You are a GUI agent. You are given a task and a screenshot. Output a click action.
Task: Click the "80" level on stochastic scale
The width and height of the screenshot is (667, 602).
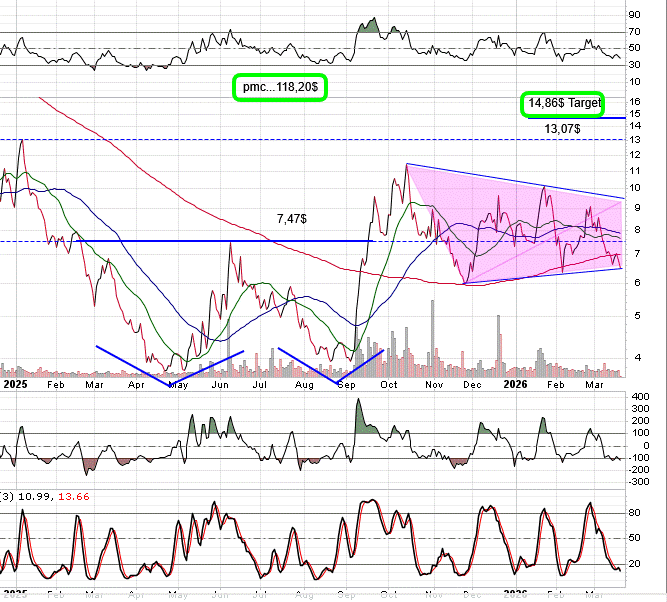pyautogui.click(x=634, y=513)
